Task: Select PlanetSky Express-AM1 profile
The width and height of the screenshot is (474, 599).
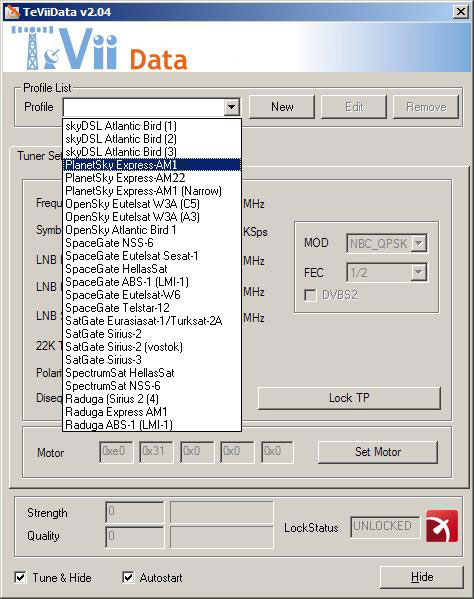Action: (x=152, y=165)
